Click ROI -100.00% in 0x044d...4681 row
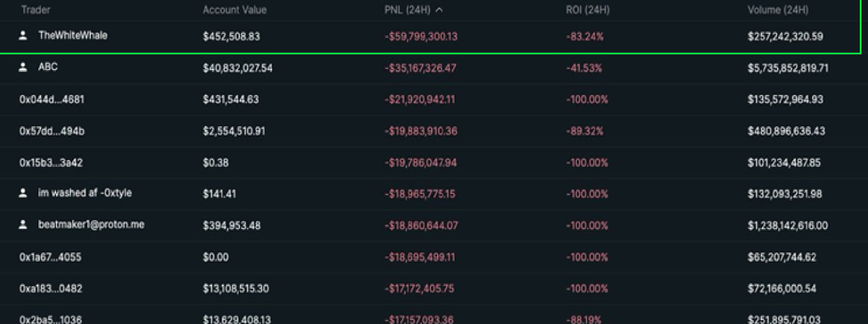868x324 pixels. point(587,100)
